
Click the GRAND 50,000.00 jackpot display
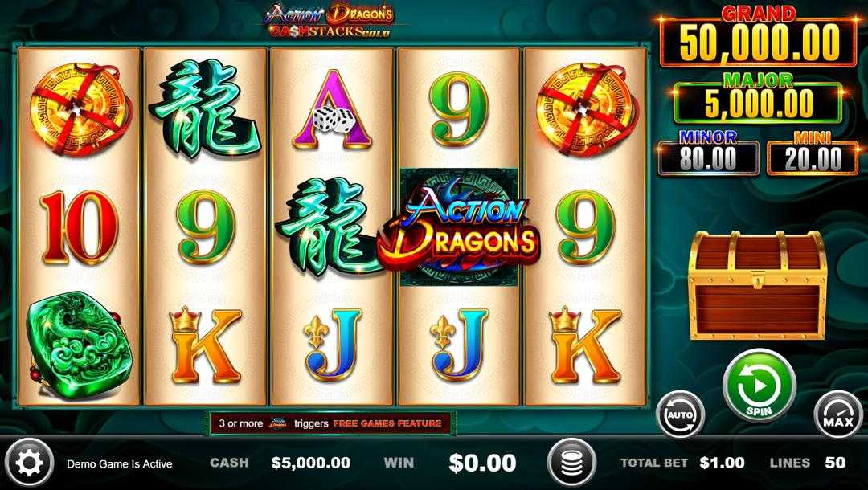(x=759, y=38)
